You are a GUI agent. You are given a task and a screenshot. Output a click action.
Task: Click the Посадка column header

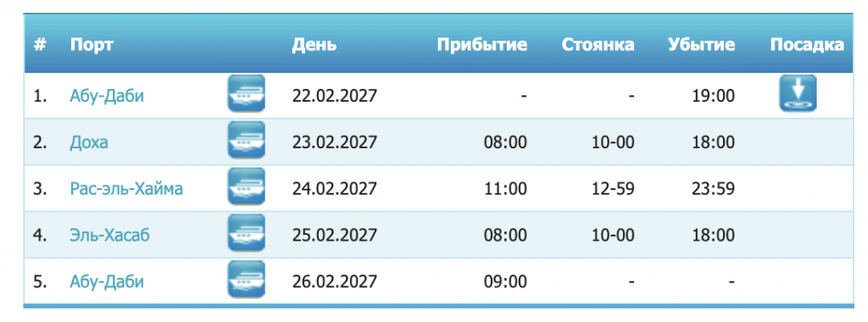tap(807, 45)
